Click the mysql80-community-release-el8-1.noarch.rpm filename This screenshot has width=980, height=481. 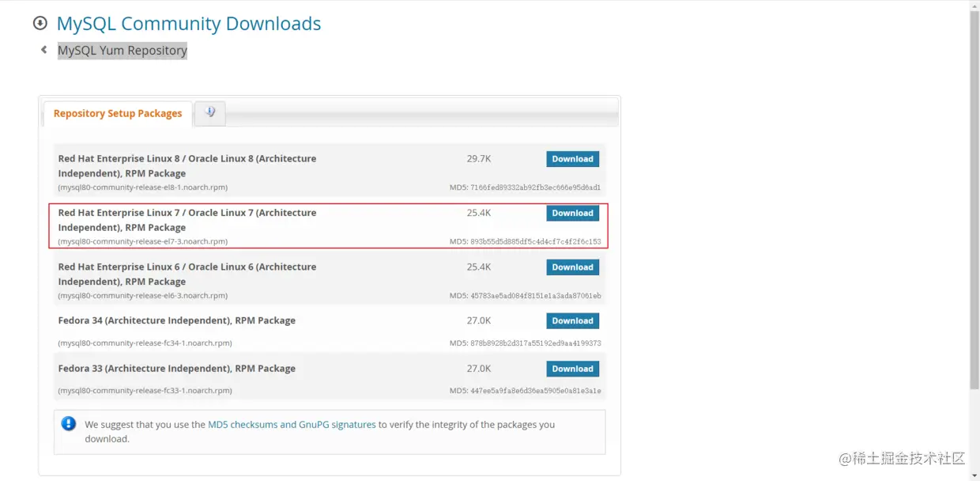143,187
